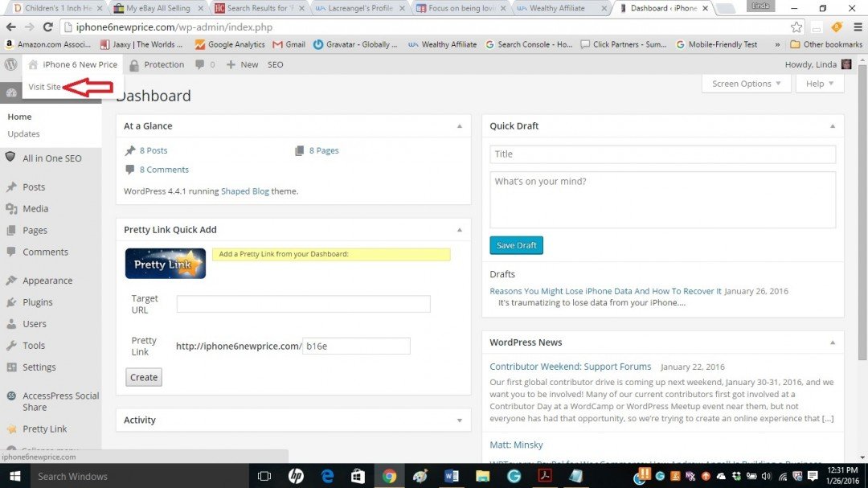Viewport: 868px width, 488px height.
Task: Collapse the WordPress News widget
Action: [832, 342]
